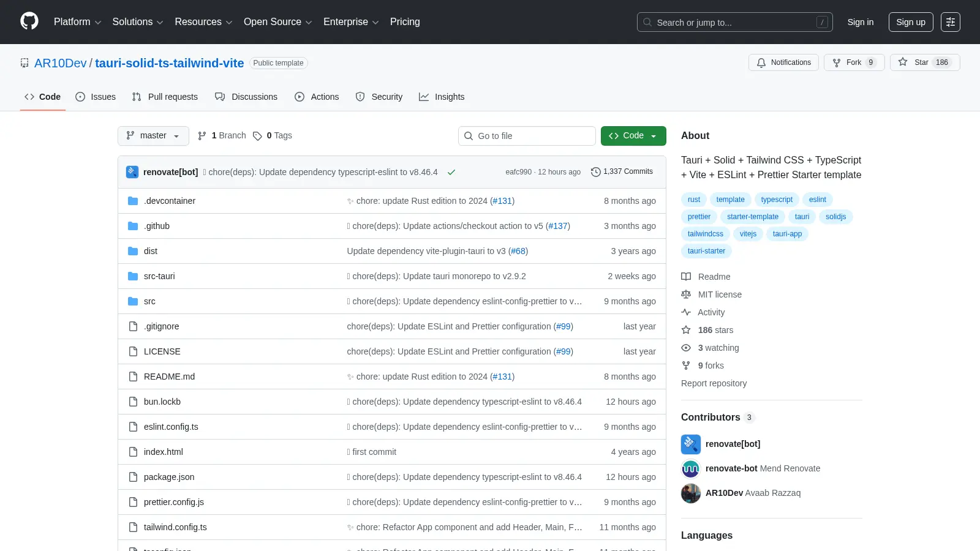Click the Notifications bell button
Viewport: 980px width, 551px height.
click(783, 62)
